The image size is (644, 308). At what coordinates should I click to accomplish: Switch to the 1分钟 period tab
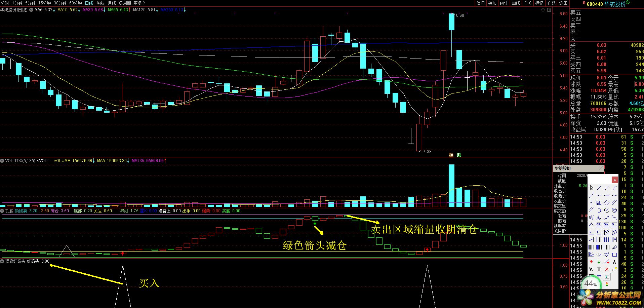tap(17, 3)
